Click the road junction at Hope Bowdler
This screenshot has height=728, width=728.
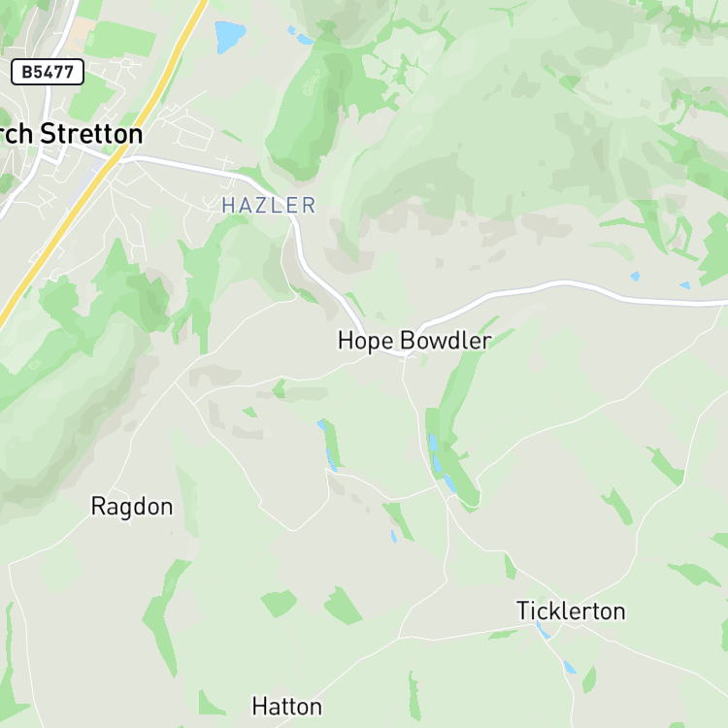[406, 355]
